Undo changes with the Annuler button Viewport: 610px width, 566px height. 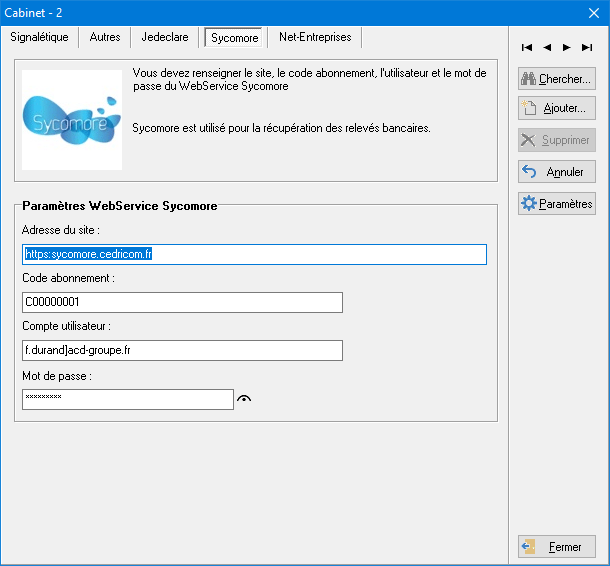click(556, 172)
